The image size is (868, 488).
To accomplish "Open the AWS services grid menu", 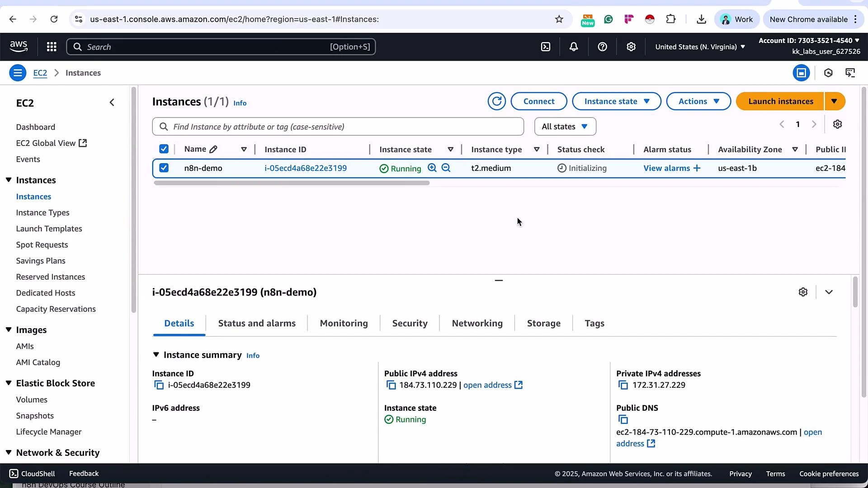I will click(52, 47).
